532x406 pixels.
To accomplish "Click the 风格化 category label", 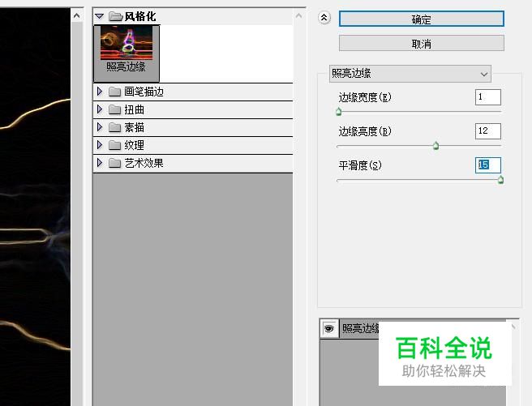I will [x=140, y=16].
